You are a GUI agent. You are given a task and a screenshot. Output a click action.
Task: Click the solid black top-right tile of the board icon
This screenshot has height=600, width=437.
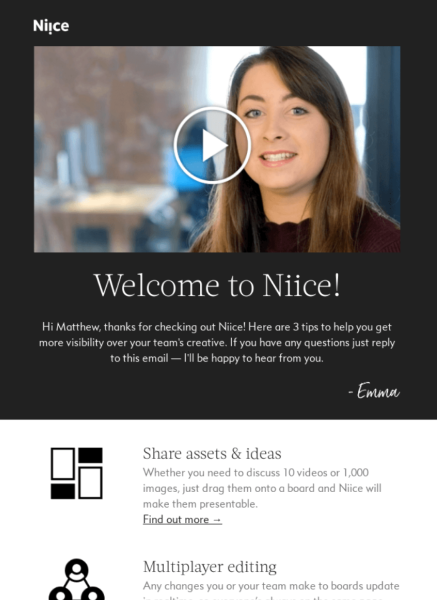[x=90, y=455]
